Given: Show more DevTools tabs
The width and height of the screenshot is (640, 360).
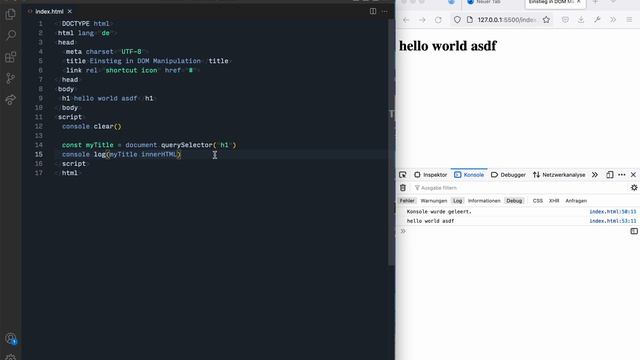Looking at the screenshot, I should pyautogui.click(x=595, y=175).
